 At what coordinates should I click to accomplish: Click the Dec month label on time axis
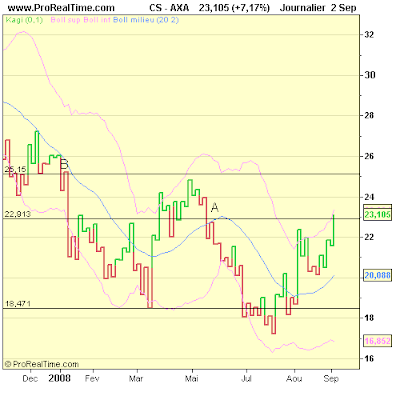[30, 379]
